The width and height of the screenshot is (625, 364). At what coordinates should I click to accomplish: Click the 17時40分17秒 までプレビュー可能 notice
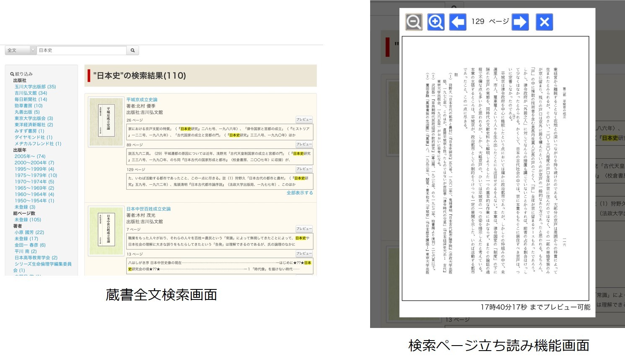click(535, 307)
